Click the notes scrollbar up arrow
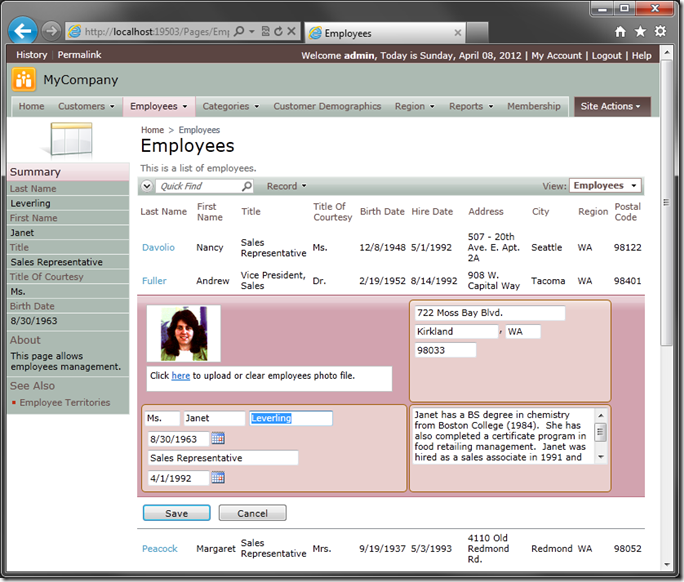This screenshot has height=582, width=684. (601, 415)
